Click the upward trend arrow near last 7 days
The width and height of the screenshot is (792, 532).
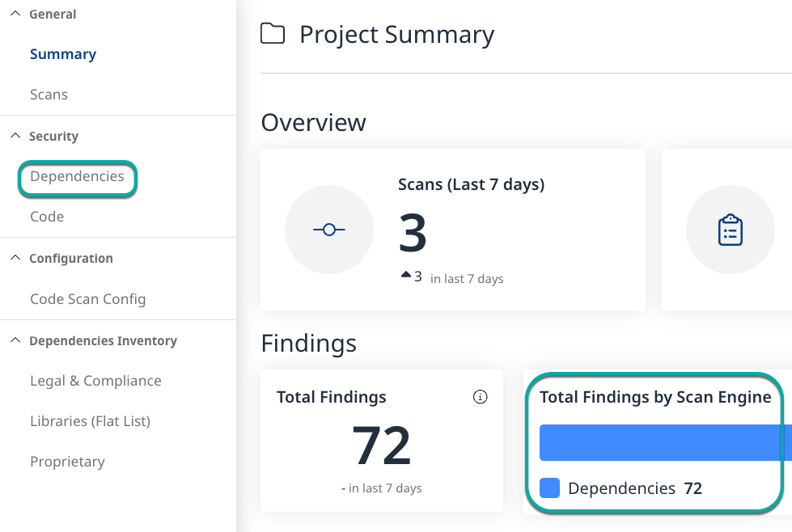tap(404, 275)
